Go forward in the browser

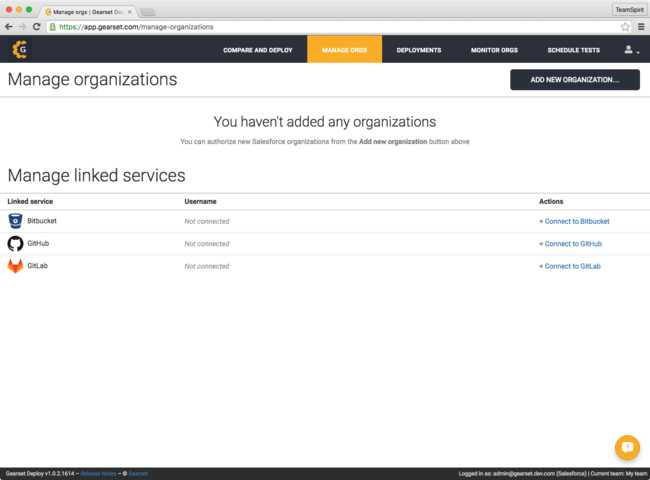tap(22, 27)
